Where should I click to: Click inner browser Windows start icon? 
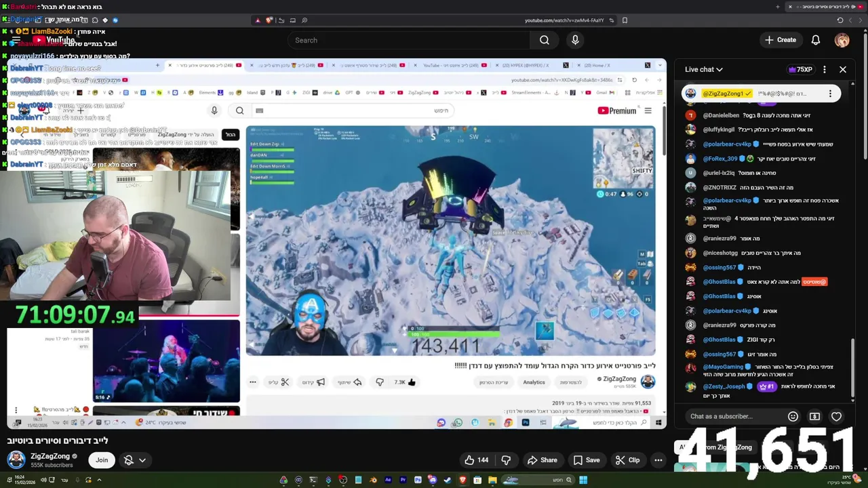click(658, 423)
